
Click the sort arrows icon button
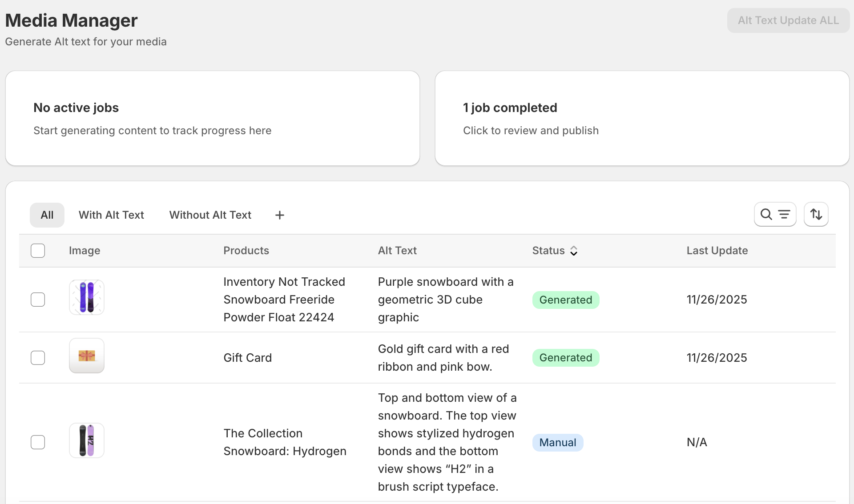pyautogui.click(x=816, y=215)
